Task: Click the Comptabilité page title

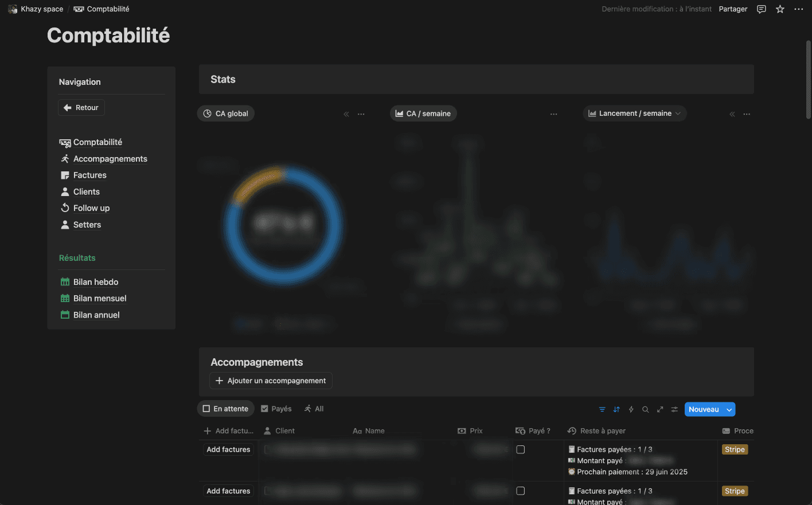Action: [x=108, y=36]
